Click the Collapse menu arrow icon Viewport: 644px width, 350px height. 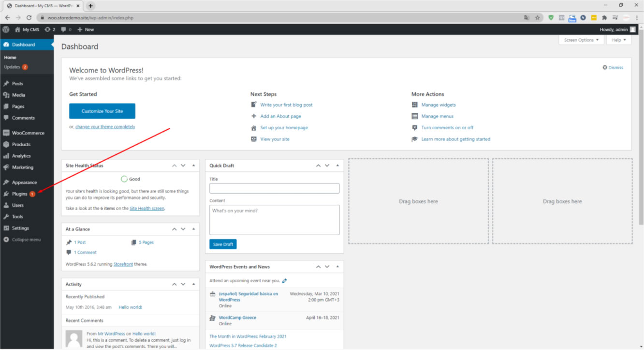point(6,240)
